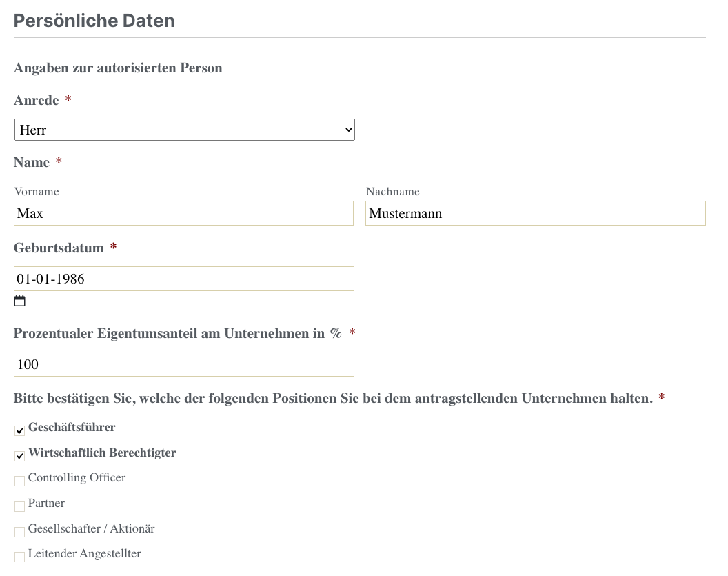728x576 pixels.
Task: Click the Geburtsdatum field label
Action: (59, 248)
